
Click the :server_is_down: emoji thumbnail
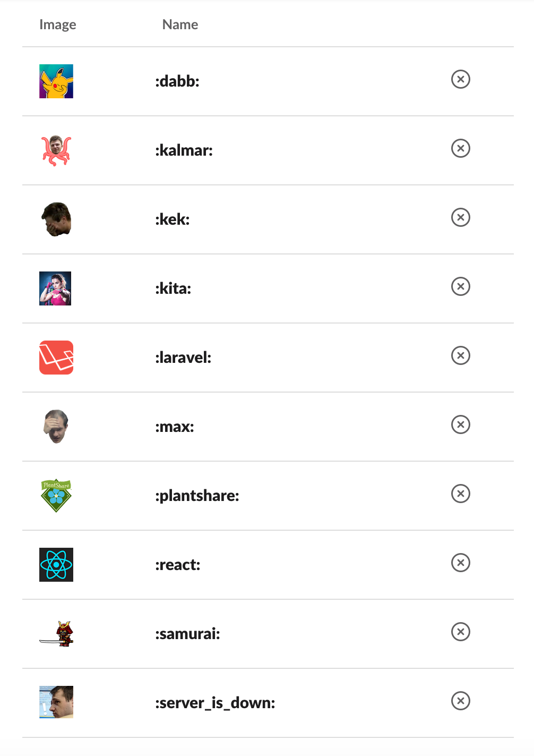(56, 702)
